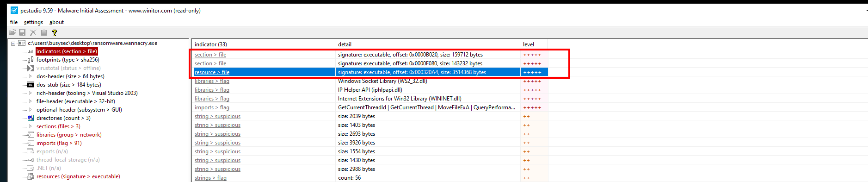Click GetCurrentThreadId imports detail cell
The image size is (868, 182).
(x=426, y=107)
